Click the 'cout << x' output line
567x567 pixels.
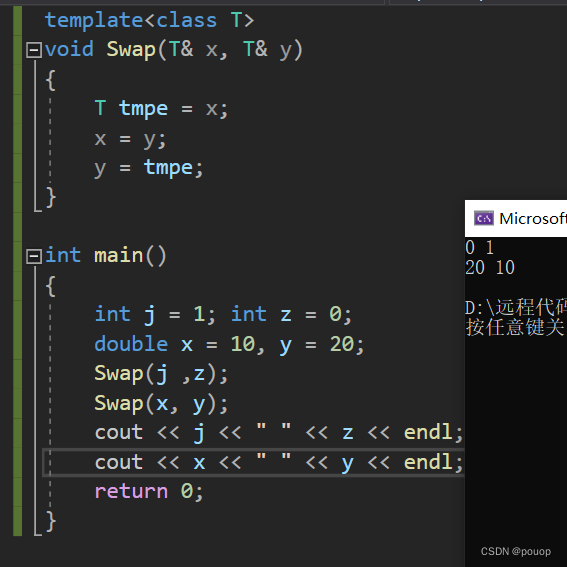coord(278,462)
